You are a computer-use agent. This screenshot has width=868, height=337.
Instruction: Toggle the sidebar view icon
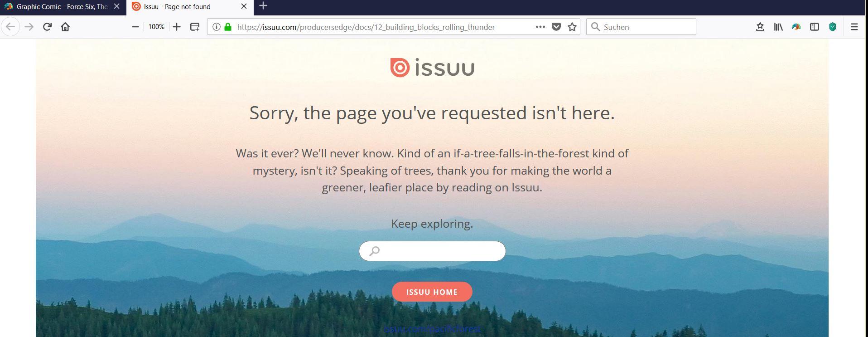click(815, 27)
